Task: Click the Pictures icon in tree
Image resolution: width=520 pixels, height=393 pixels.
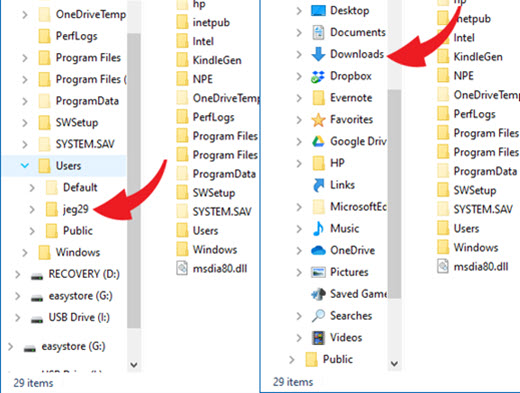Action: pos(318,272)
